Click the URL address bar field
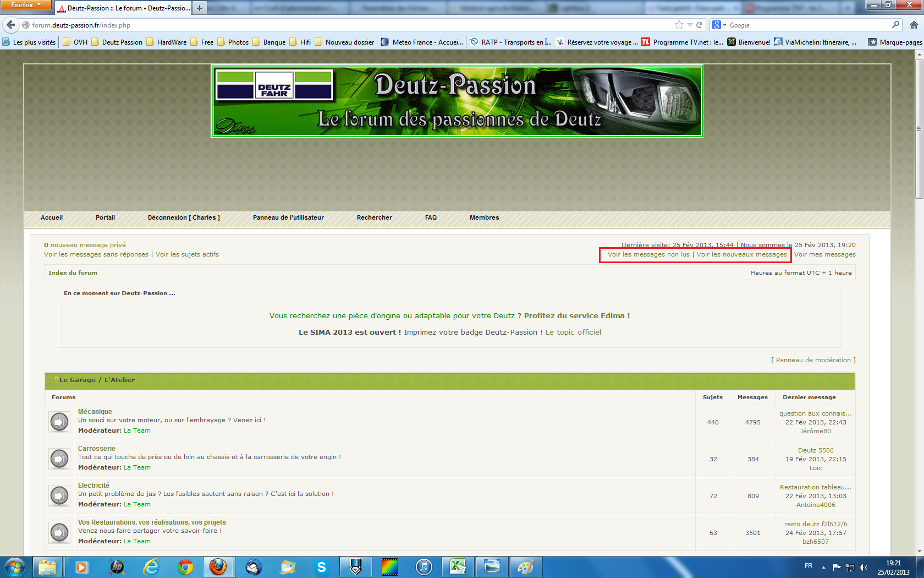This screenshot has height=578, width=924. (352, 25)
